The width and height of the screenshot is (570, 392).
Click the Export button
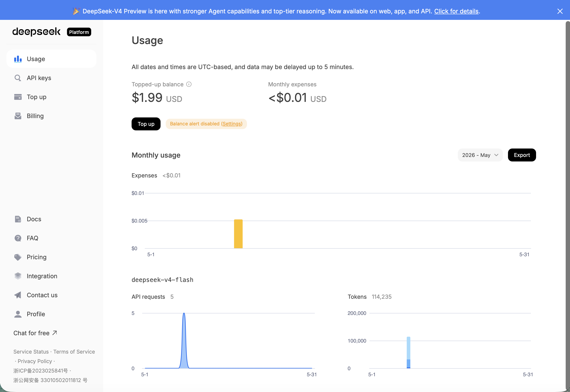click(x=522, y=155)
